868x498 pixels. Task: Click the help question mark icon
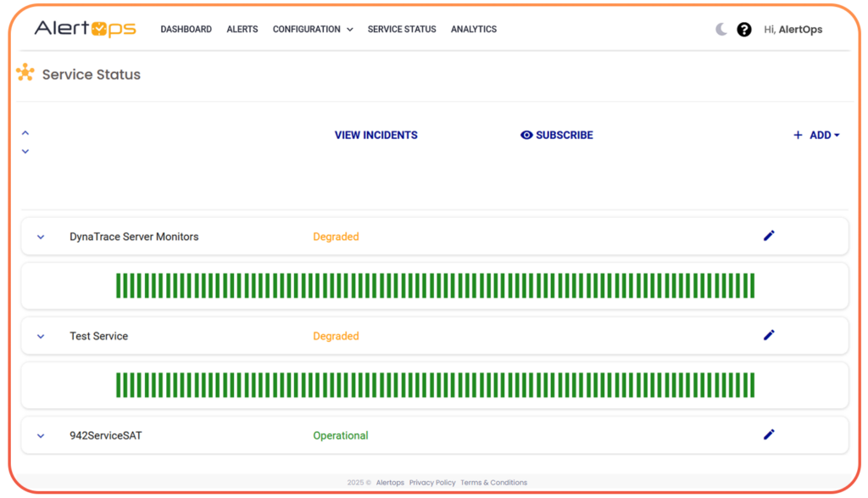(744, 29)
